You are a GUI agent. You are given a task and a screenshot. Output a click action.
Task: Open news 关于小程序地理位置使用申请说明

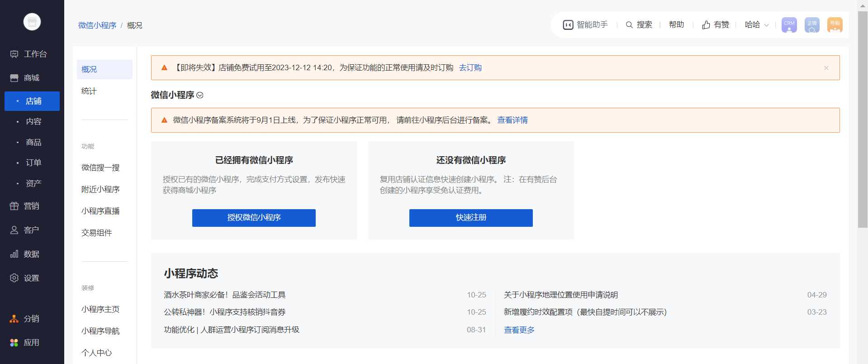(x=561, y=295)
